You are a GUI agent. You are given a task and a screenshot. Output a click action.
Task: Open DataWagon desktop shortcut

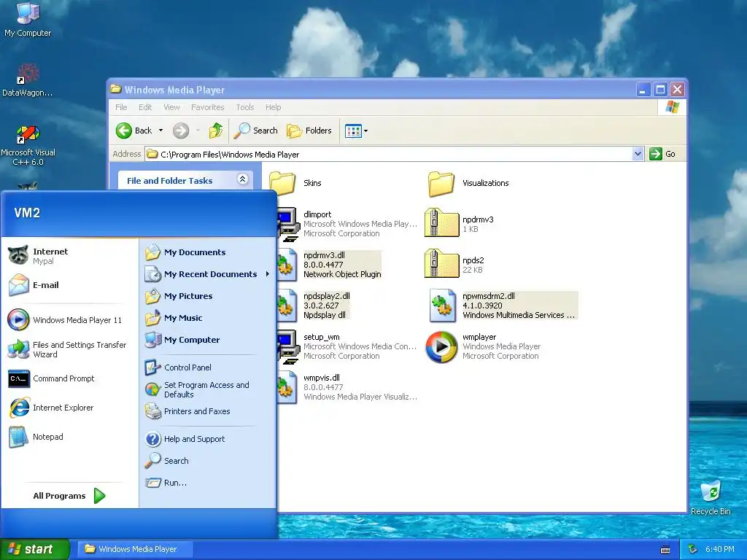(x=28, y=80)
